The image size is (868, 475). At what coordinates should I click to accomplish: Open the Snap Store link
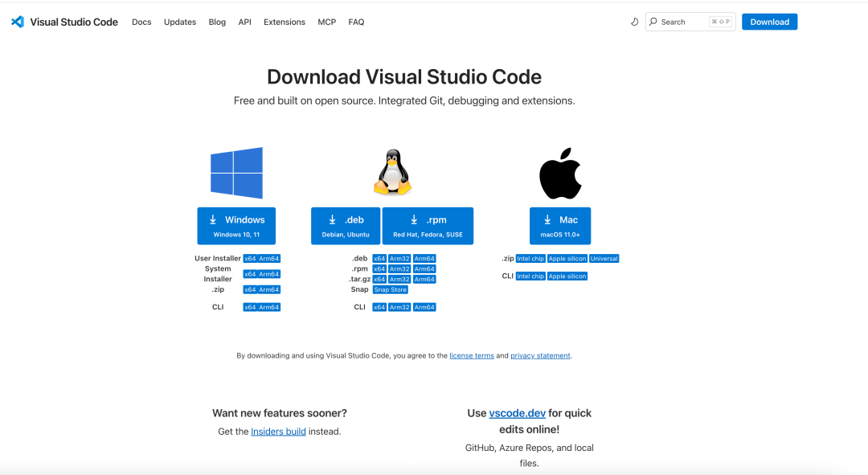pyautogui.click(x=391, y=289)
